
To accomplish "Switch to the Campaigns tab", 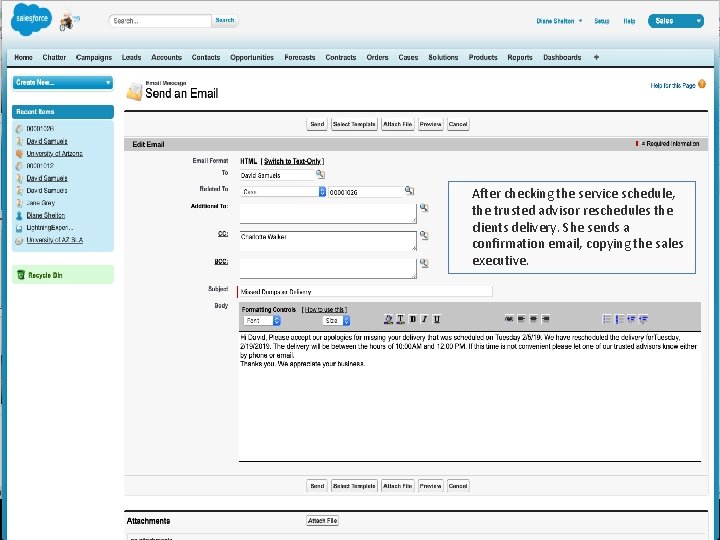I will click(94, 57).
